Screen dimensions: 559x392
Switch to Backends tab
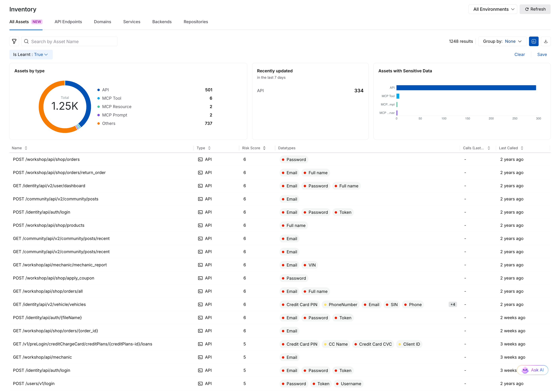tap(162, 22)
